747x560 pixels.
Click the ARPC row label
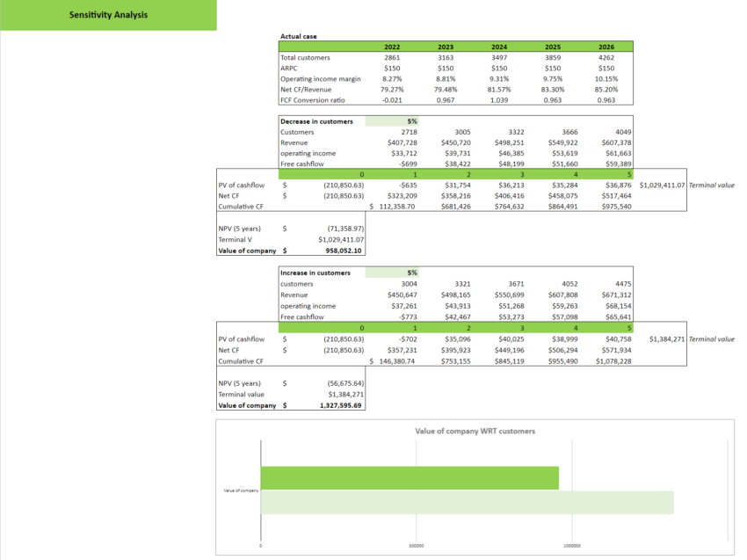click(x=288, y=68)
